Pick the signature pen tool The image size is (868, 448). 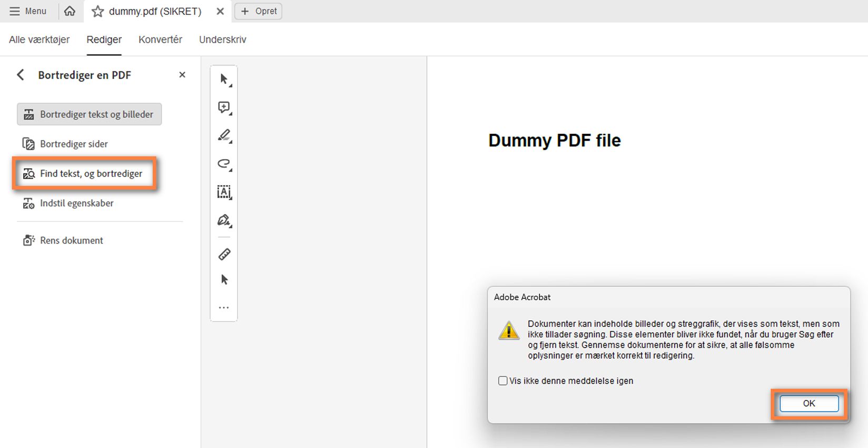(x=224, y=220)
